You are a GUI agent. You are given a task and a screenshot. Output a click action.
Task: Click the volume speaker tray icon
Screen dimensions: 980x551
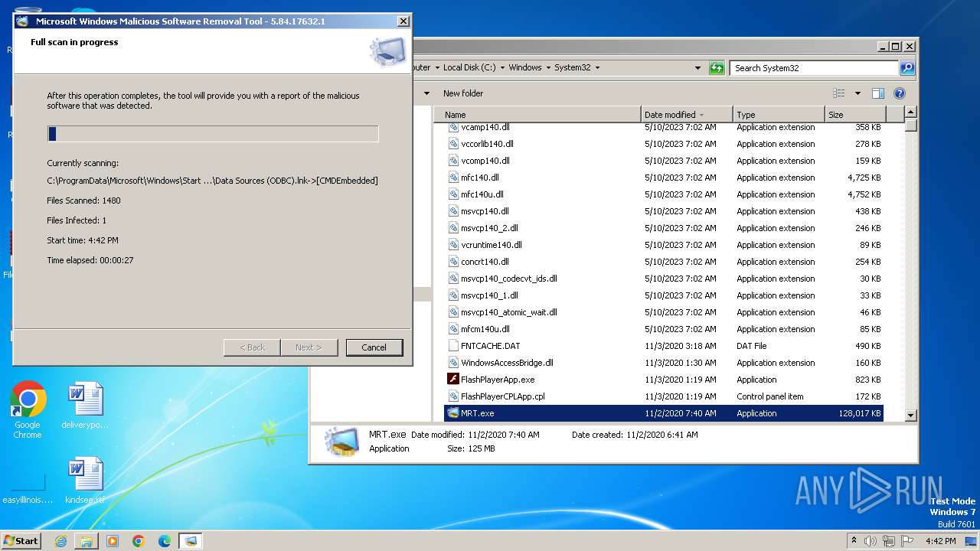[871, 541]
